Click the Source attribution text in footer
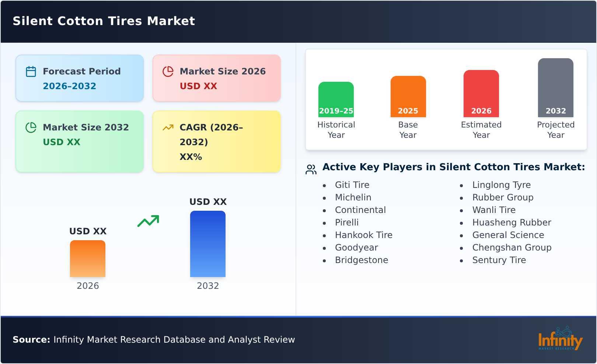597x364 pixels. click(154, 339)
